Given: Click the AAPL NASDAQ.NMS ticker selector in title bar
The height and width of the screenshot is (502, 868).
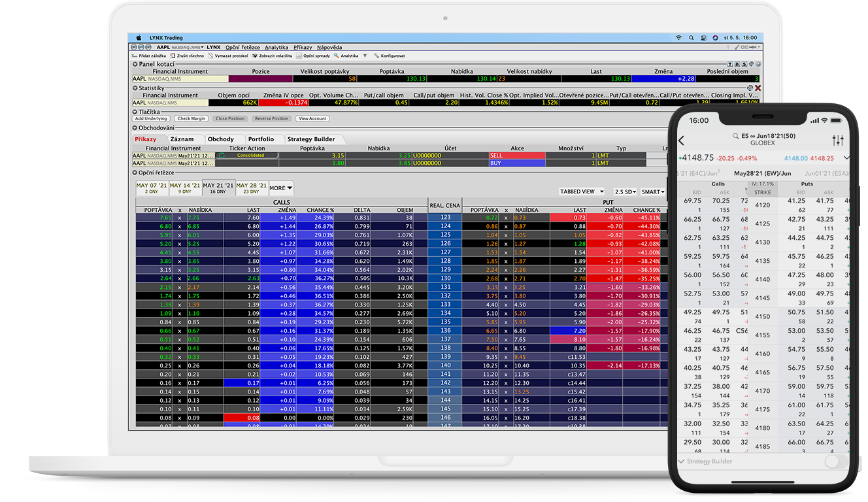Looking at the screenshot, I should pos(180,47).
